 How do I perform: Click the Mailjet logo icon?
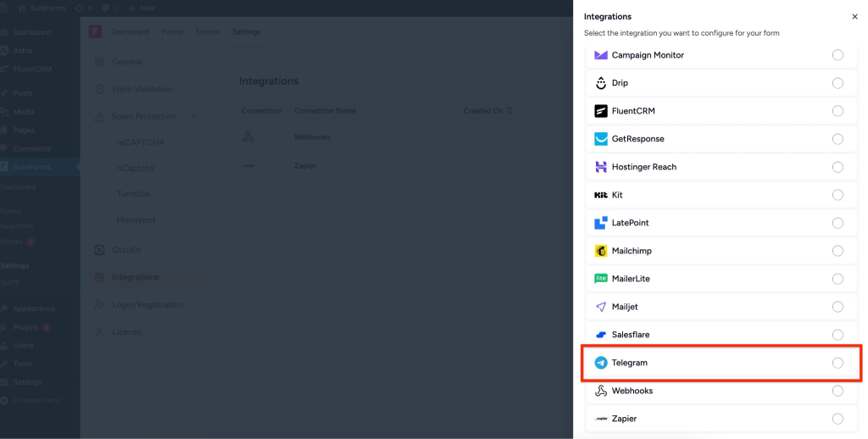point(601,307)
